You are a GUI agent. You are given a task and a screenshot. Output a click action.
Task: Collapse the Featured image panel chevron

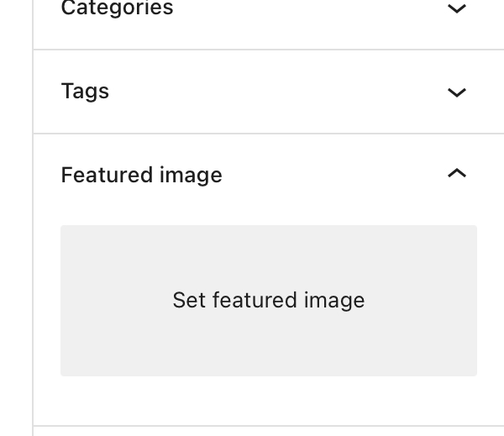click(456, 174)
